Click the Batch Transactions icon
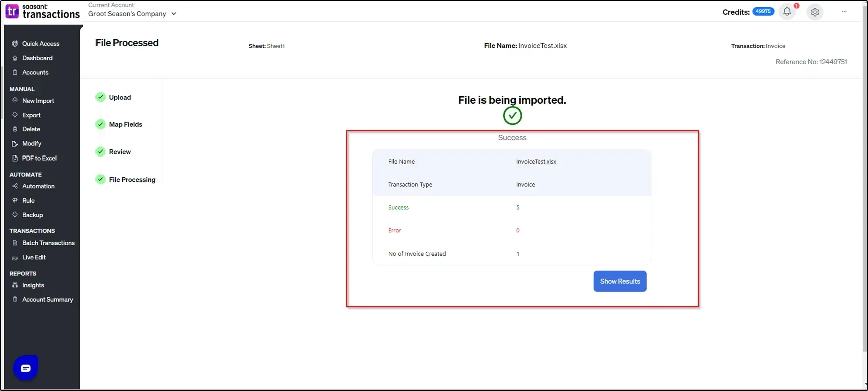The image size is (868, 391). click(x=15, y=243)
